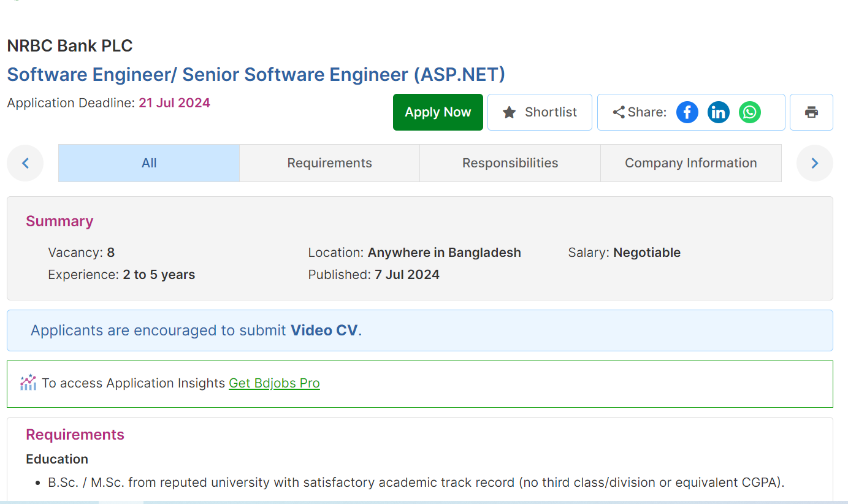Click the B.Sc. / M.Sc. education requirement line
The image size is (848, 504).
point(416,483)
